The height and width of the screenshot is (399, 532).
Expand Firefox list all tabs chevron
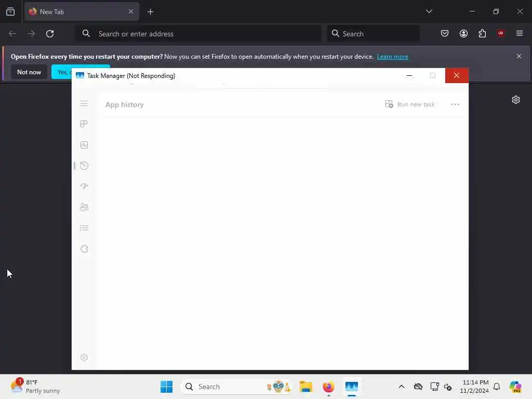[x=429, y=11]
